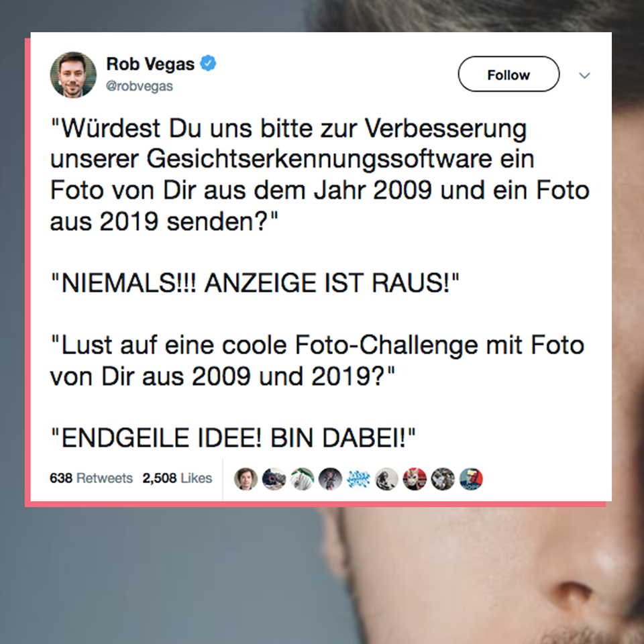Click the tweet paragraph about Gesichtserkennungssoftware
Screen dimensions: 644x644
click(x=320, y=175)
